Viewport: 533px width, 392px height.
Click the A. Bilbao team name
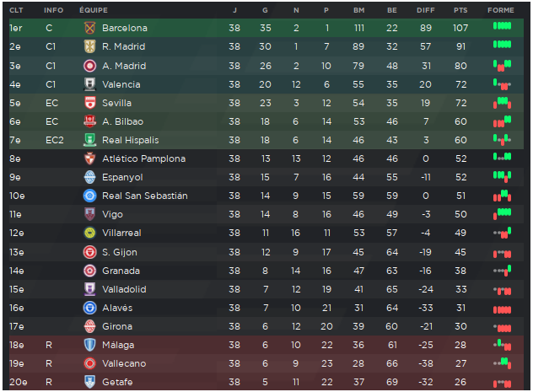[x=123, y=121]
